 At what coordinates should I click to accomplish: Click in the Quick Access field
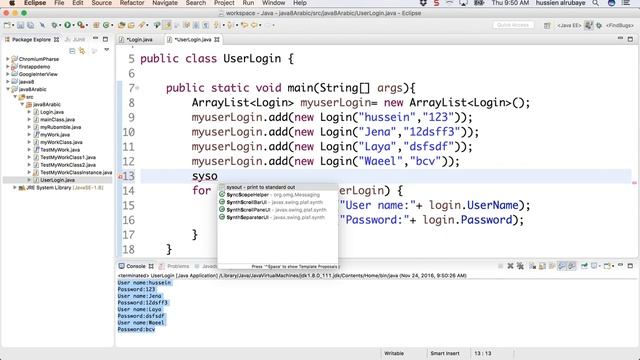513,25
